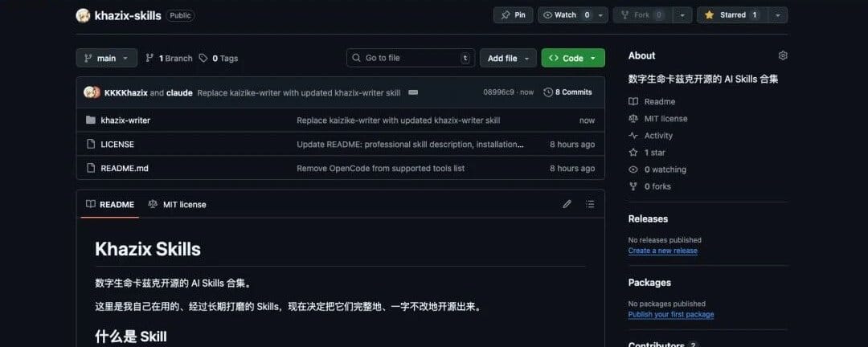Switch to the MIT license tab
The width and height of the screenshot is (868, 347).
(177, 204)
